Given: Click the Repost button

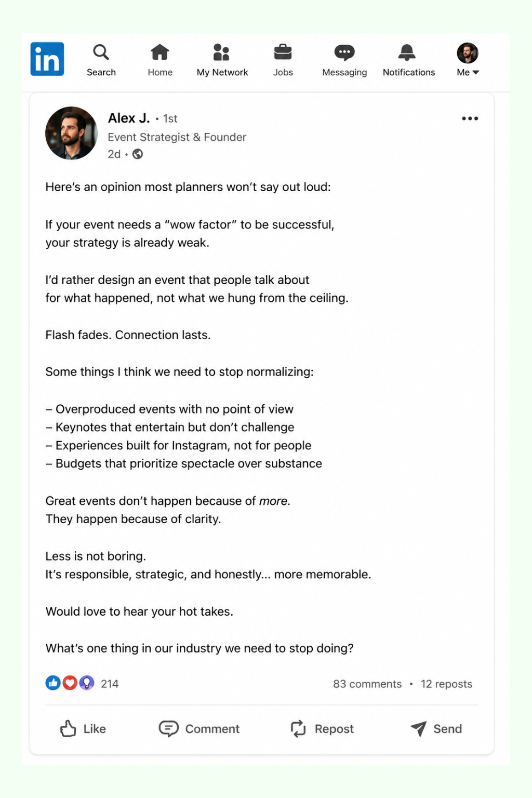Looking at the screenshot, I should tap(322, 729).
